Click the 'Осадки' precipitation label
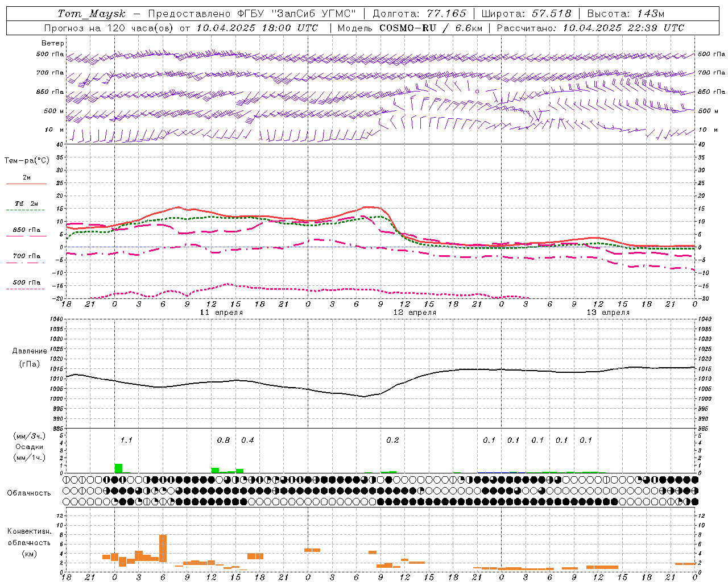This screenshot has width=728, height=582. [30, 447]
